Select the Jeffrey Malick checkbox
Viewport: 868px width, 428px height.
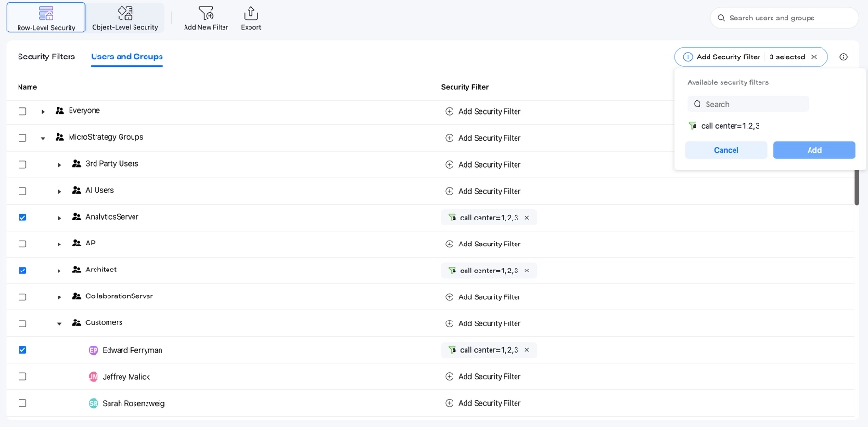[22, 377]
